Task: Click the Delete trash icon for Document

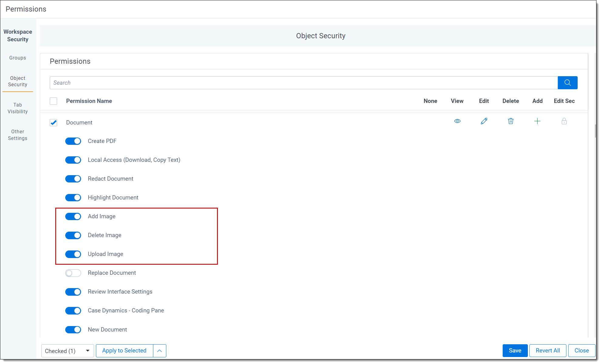Action: [511, 121]
